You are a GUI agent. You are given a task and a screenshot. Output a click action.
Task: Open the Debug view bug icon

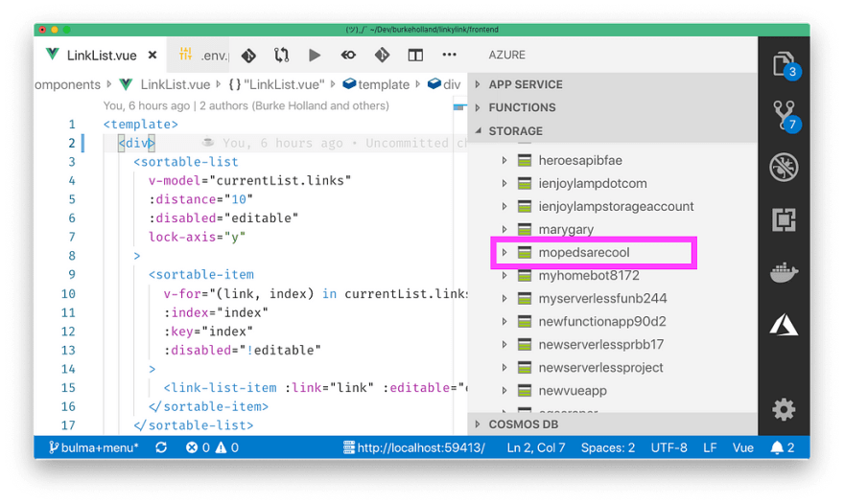784,168
